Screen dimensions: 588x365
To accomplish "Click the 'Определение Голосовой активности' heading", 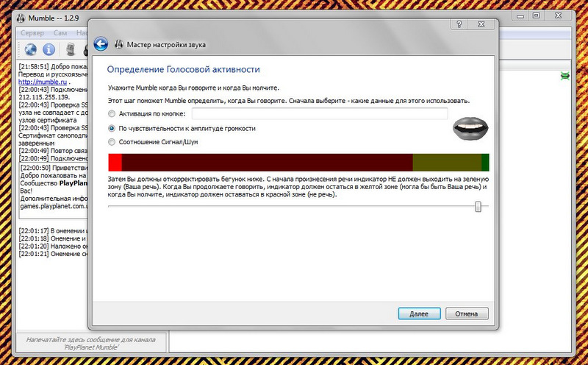I will point(183,69).
